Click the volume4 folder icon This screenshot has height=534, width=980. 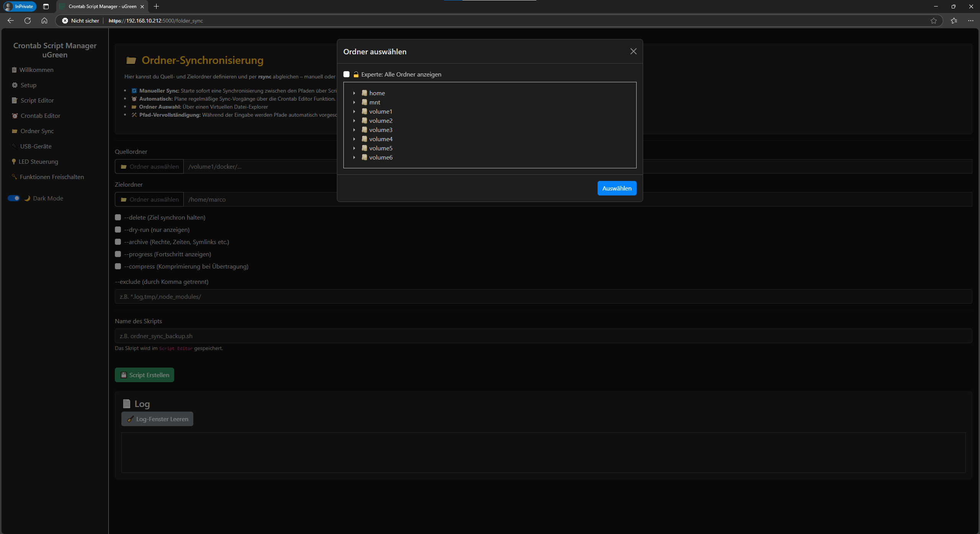(x=364, y=139)
